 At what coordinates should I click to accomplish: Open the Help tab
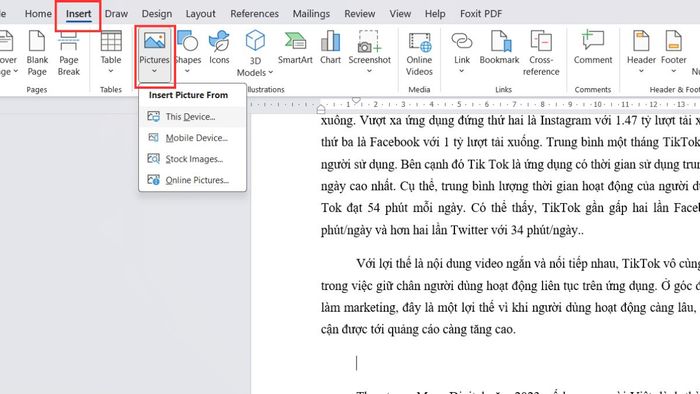point(435,14)
